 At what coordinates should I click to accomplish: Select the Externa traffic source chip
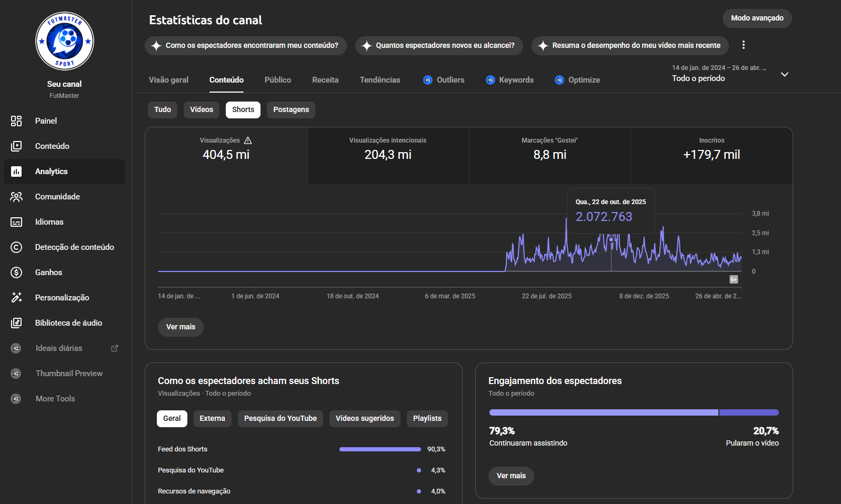click(x=212, y=419)
